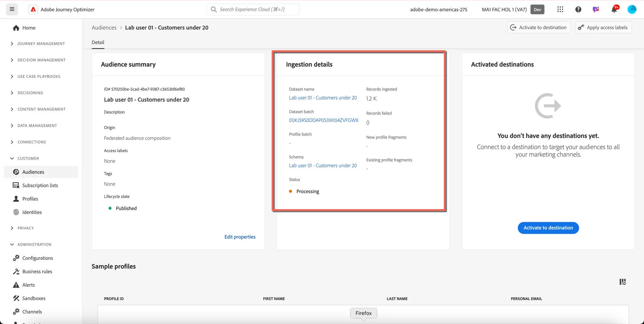
Task: Click the Profiles person icon
Action: tap(16, 199)
